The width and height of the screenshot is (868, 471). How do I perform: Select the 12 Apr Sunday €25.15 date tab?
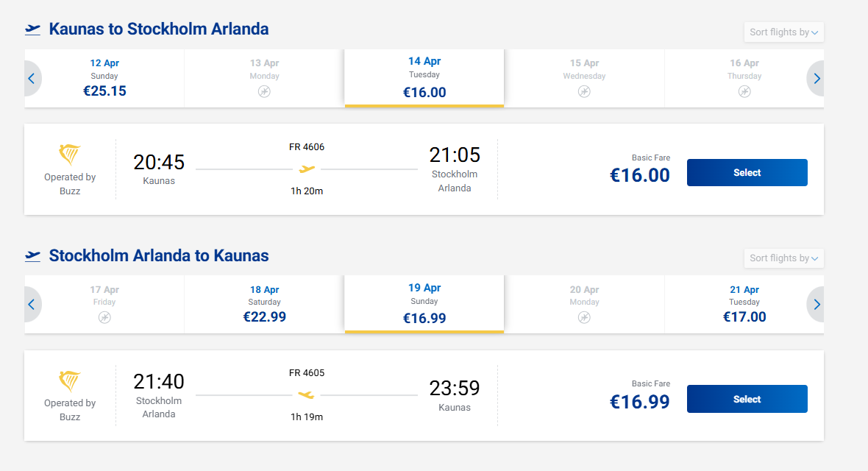coord(104,78)
